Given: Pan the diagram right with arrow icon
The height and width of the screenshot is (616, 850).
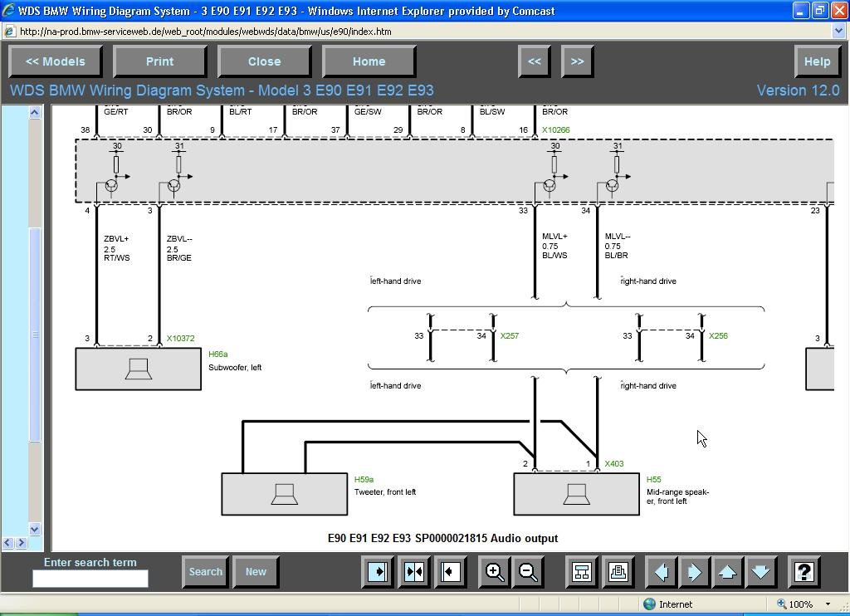Looking at the screenshot, I should pyautogui.click(x=695, y=571).
